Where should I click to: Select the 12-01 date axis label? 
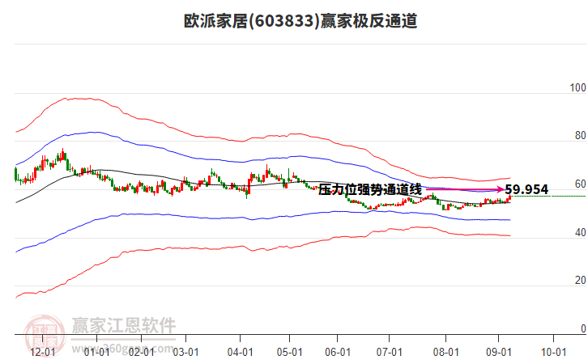coord(43,352)
